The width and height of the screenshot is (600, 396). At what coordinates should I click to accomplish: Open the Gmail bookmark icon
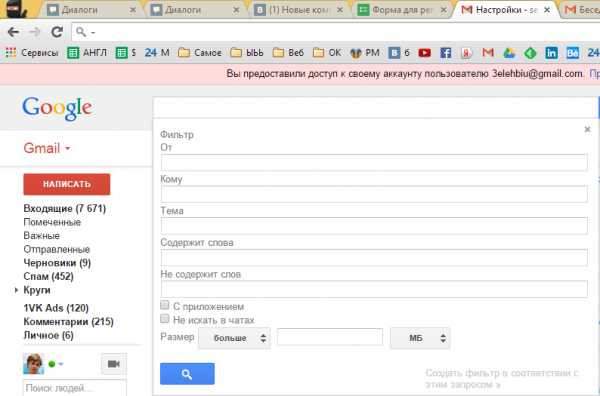[x=488, y=52]
